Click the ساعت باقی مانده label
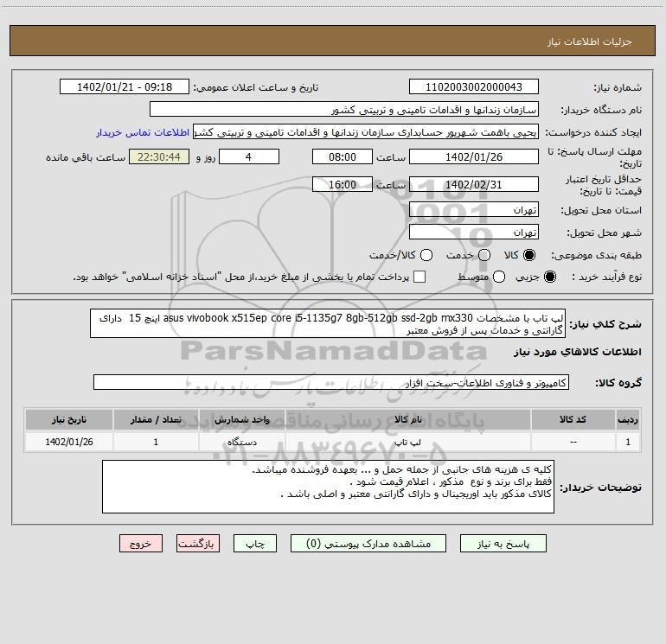This screenshot has height=644, width=666. (86, 157)
